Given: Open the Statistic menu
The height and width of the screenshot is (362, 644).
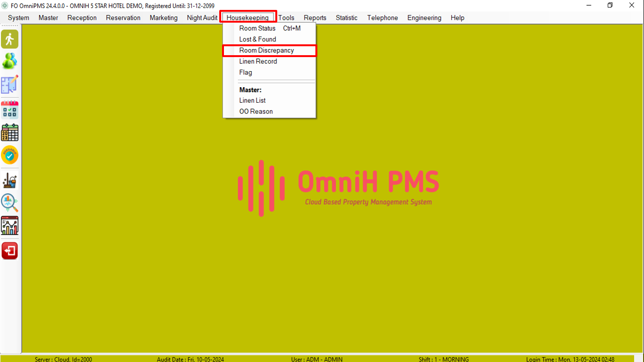Looking at the screenshot, I should (347, 18).
